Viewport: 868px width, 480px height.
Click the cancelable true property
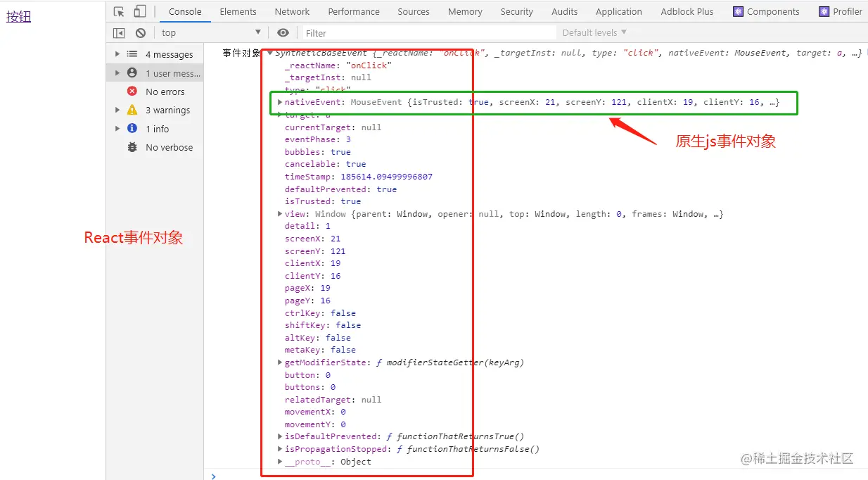tap(325, 164)
